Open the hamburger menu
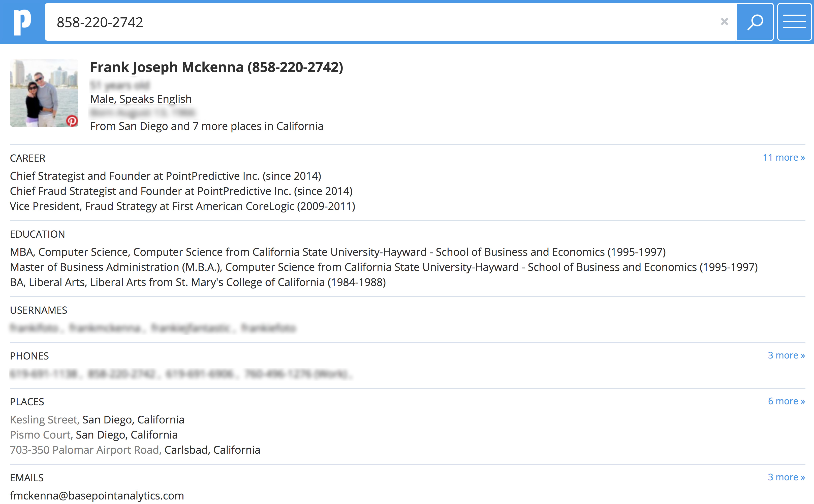Image resolution: width=814 pixels, height=504 pixels. tap(794, 22)
